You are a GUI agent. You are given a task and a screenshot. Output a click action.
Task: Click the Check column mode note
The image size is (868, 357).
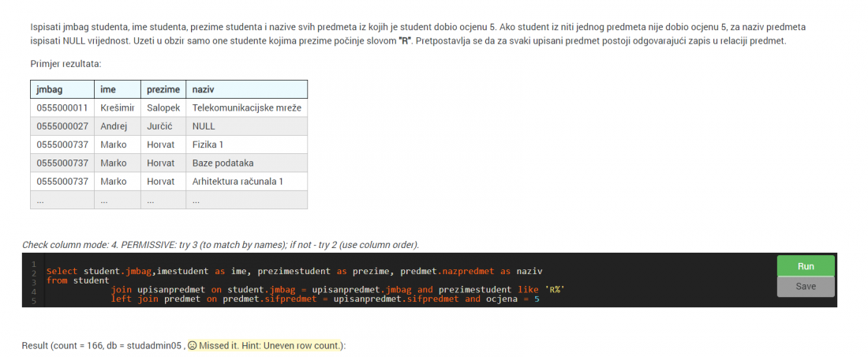pos(220,245)
